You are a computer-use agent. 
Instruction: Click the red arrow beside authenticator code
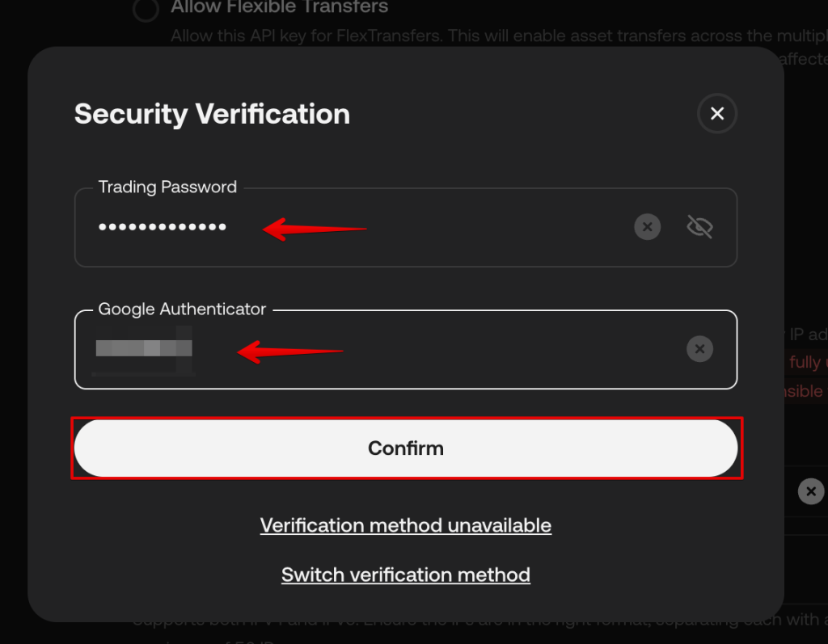click(291, 351)
